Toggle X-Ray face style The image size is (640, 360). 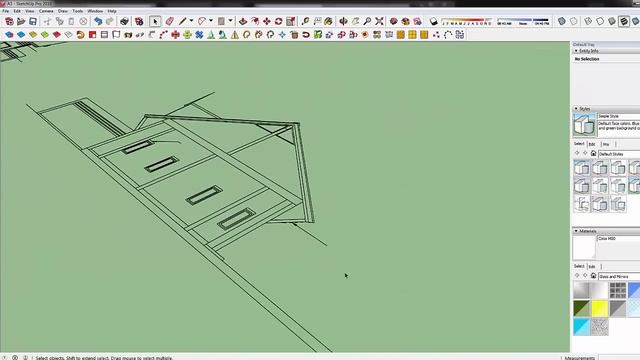point(562,21)
